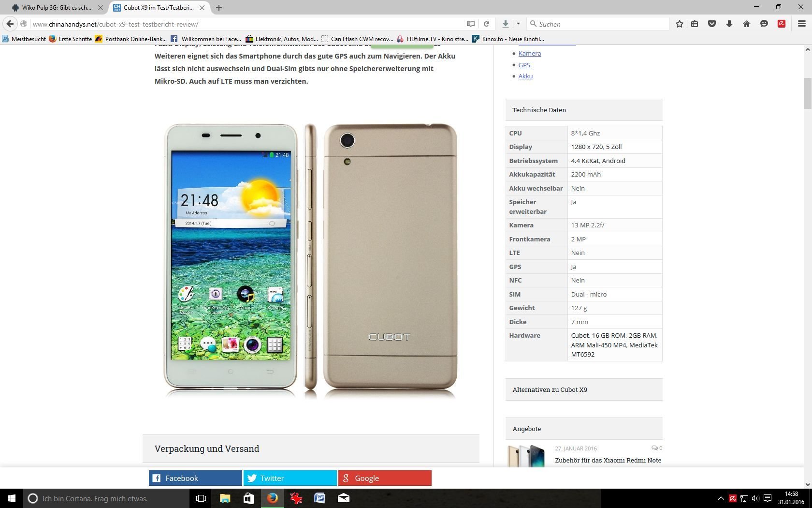Go to the home page icon
Image resolution: width=812 pixels, height=508 pixels.
pos(747,24)
